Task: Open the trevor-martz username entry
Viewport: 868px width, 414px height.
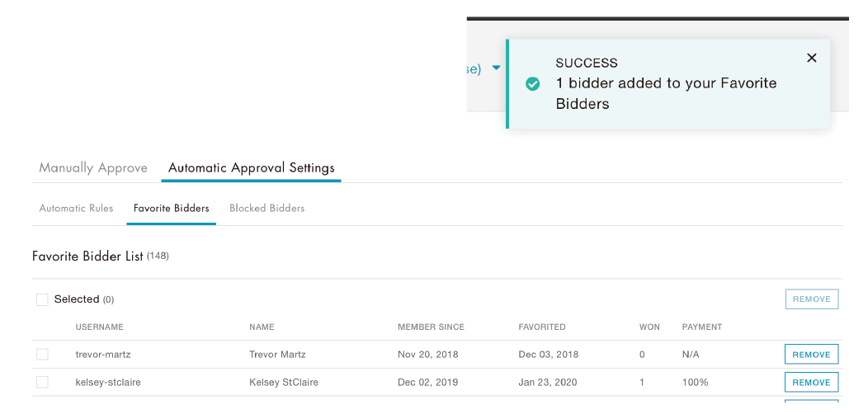Action: 103,355
